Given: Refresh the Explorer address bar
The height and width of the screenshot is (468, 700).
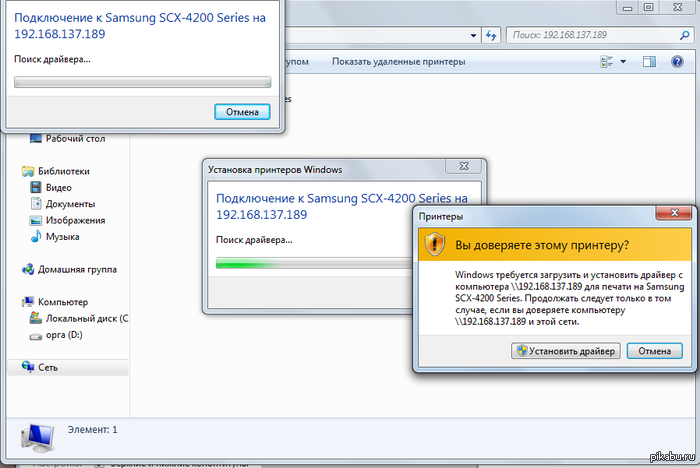Looking at the screenshot, I should (491, 35).
